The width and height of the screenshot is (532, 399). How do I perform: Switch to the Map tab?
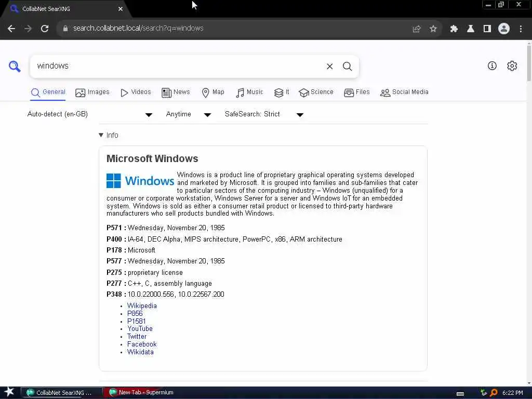213,92
